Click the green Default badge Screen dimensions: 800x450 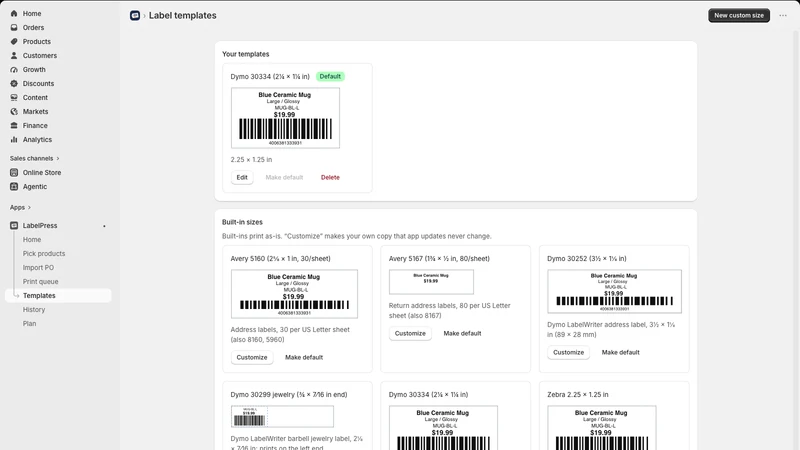click(330, 77)
